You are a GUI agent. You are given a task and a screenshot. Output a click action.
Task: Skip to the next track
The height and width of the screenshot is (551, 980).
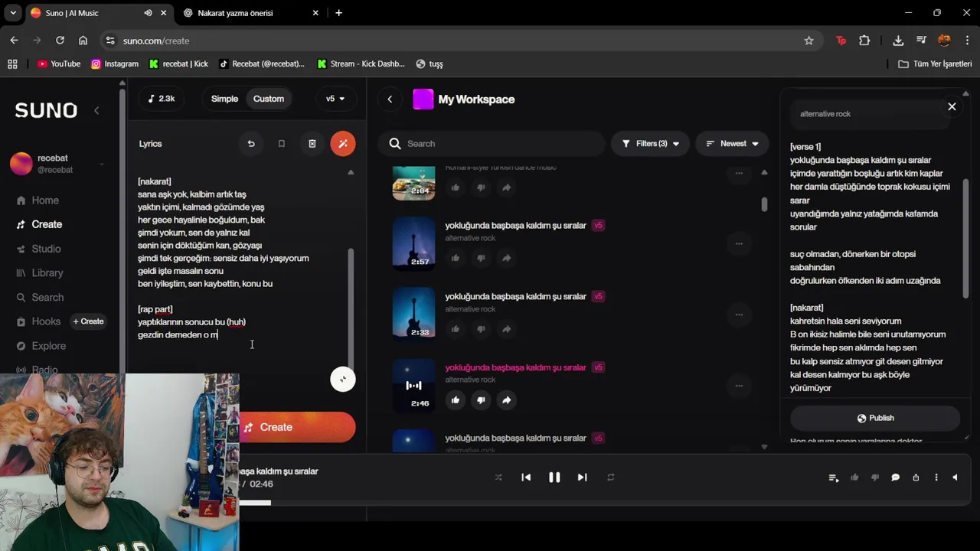(x=582, y=478)
